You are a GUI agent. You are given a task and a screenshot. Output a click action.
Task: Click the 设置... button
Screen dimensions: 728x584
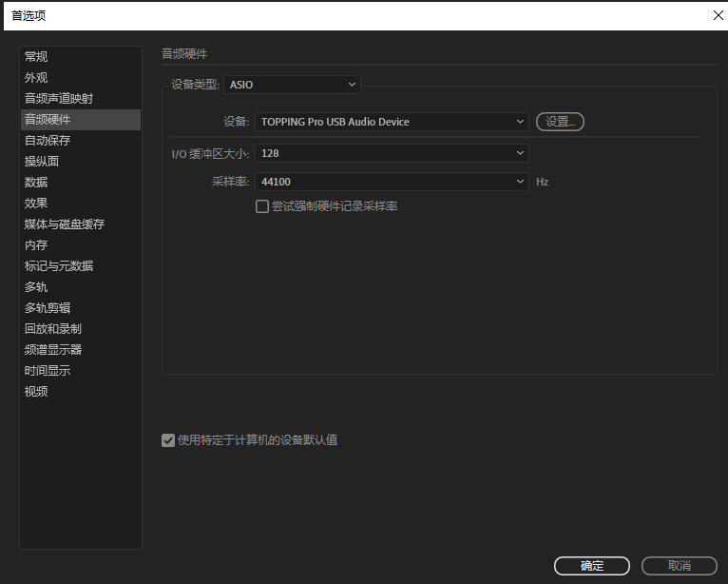(x=560, y=122)
